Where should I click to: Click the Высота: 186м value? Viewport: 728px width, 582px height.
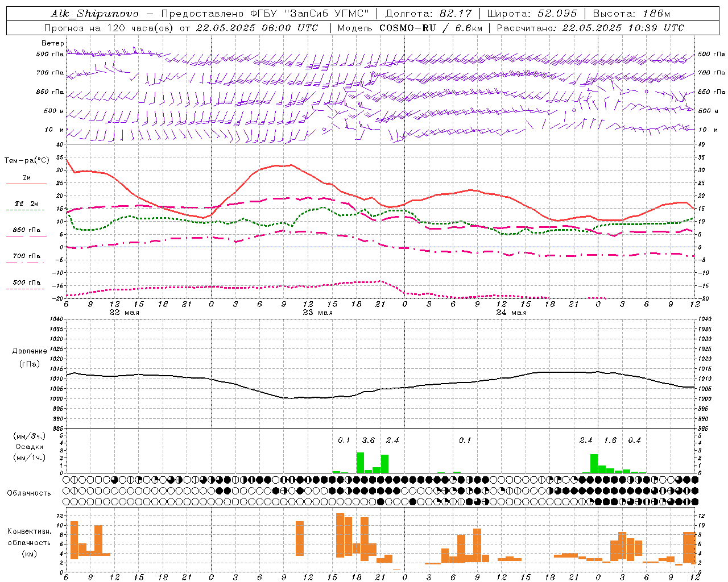(x=631, y=14)
